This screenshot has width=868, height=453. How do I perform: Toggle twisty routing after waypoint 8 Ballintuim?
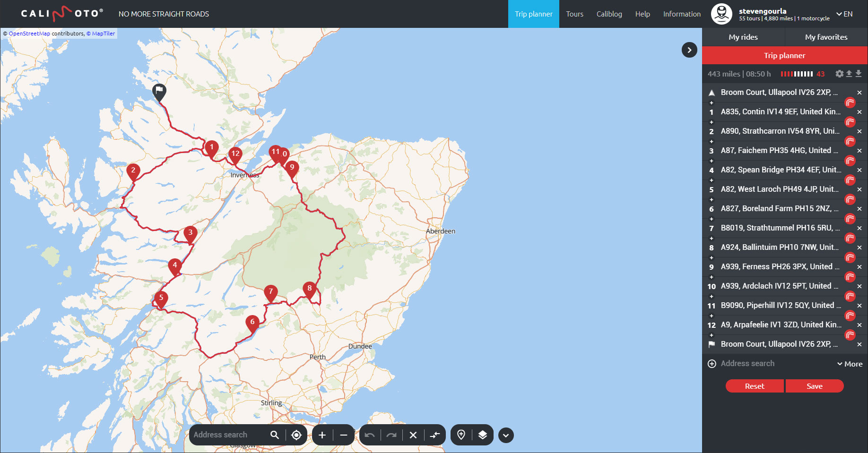[850, 257]
